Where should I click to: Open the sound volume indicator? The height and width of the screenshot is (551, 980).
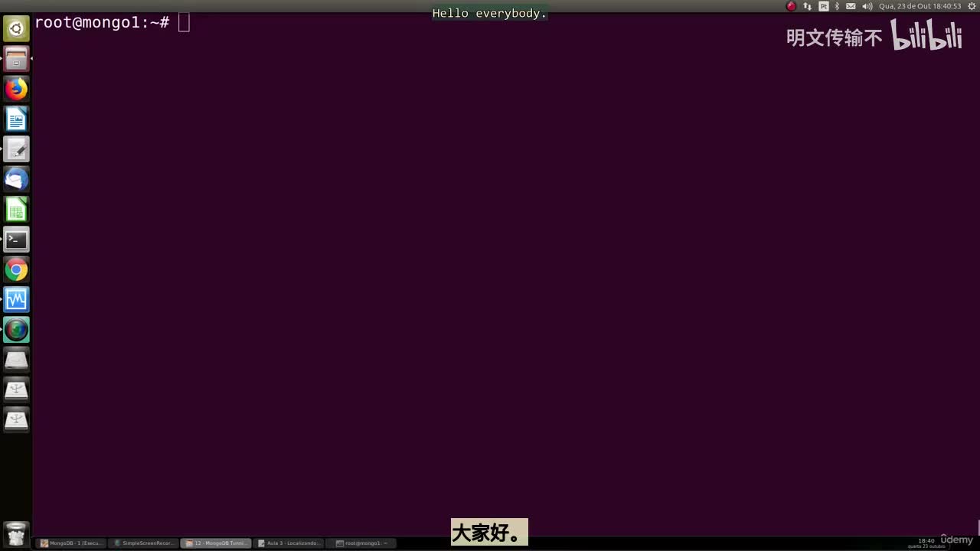[x=867, y=6]
